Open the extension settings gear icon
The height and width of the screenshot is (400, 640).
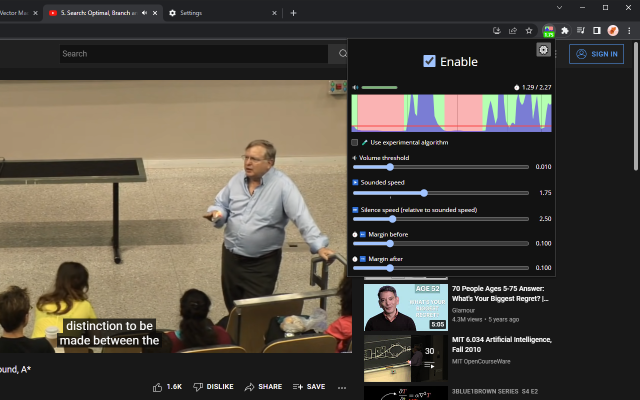tap(543, 50)
